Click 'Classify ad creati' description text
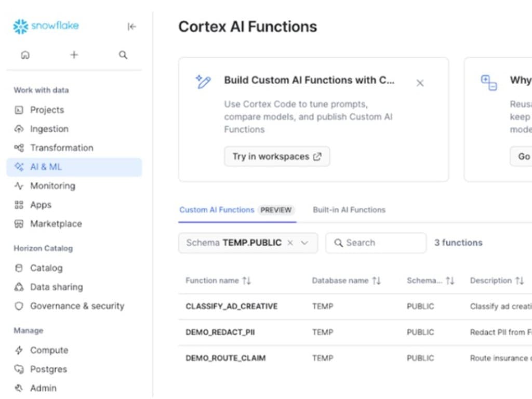 pos(501,307)
